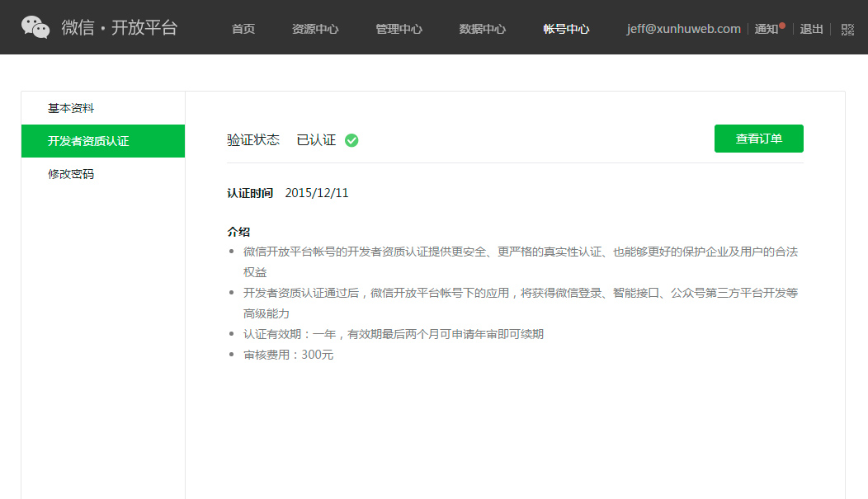Click the 查看订单 button
This screenshot has height=499, width=868.
758,139
